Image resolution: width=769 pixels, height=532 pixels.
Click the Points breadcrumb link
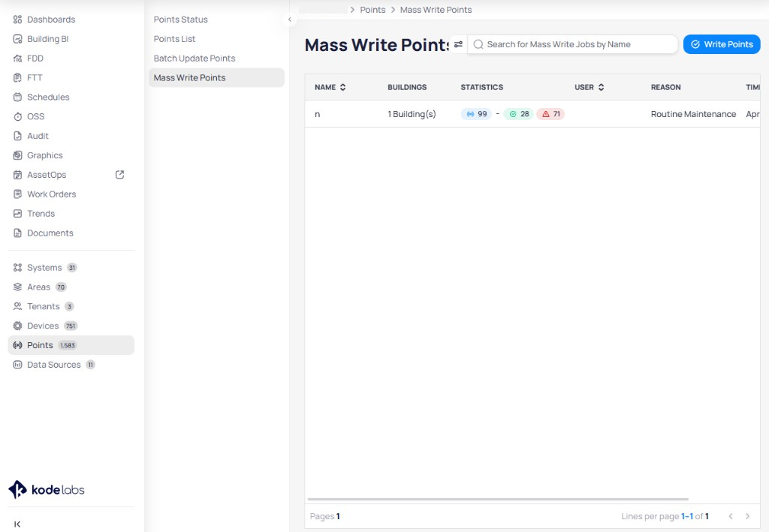pyautogui.click(x=372, y=10)
